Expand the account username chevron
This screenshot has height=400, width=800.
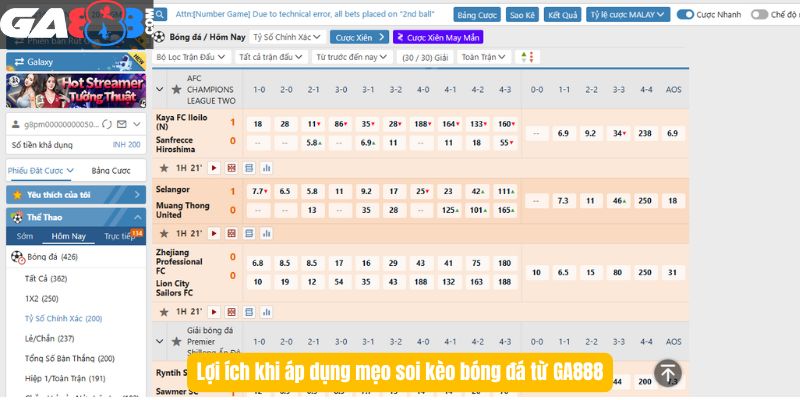[x=137, y=124]
